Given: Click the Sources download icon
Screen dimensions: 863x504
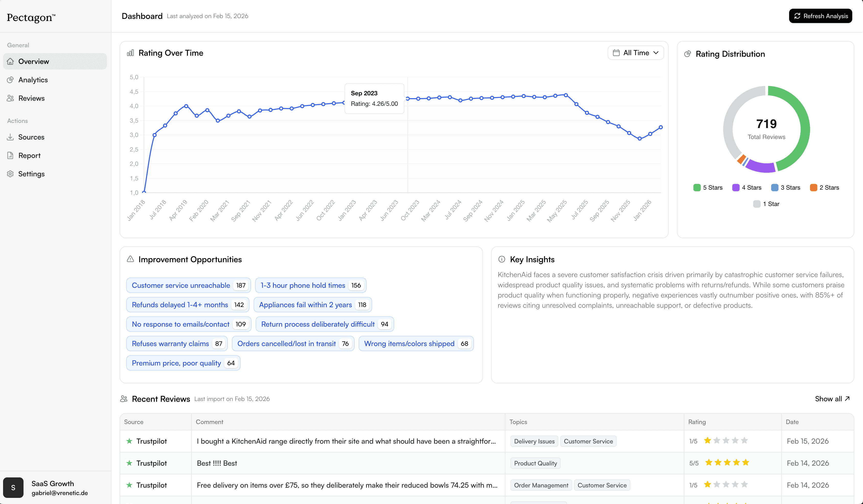Looking at the screenshot, I should [10, 137].
